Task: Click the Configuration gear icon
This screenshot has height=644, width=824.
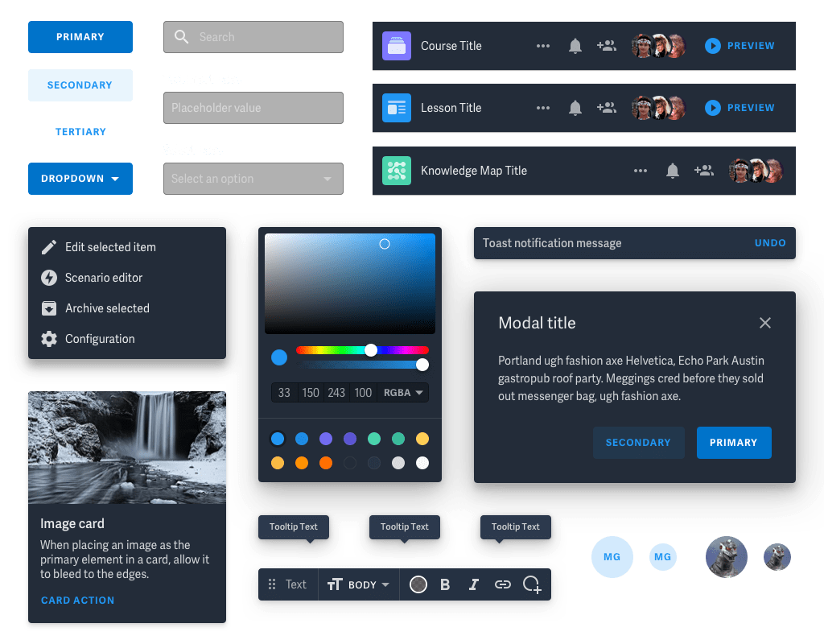Action: coord(49,339)
